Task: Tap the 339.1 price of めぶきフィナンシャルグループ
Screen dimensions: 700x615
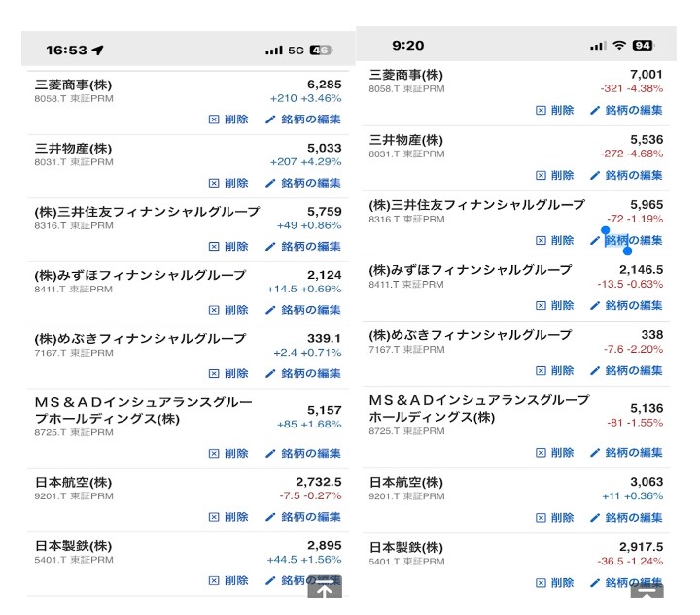Action: coord(325,339)
